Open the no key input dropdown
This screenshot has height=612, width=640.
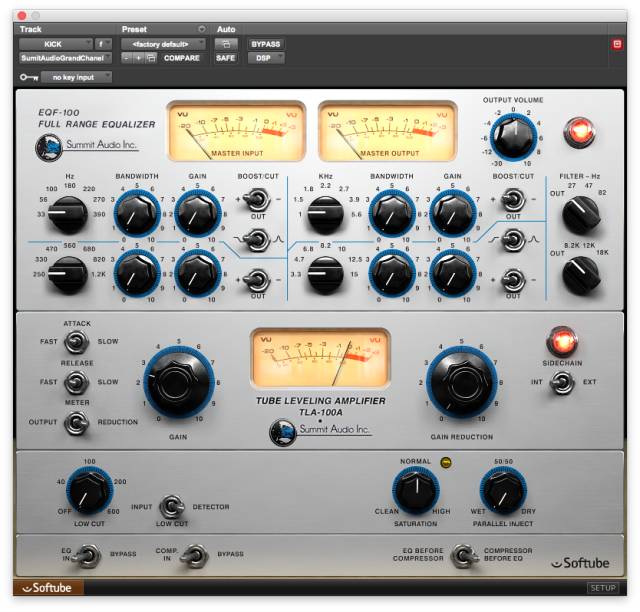[x=76, y=77]
